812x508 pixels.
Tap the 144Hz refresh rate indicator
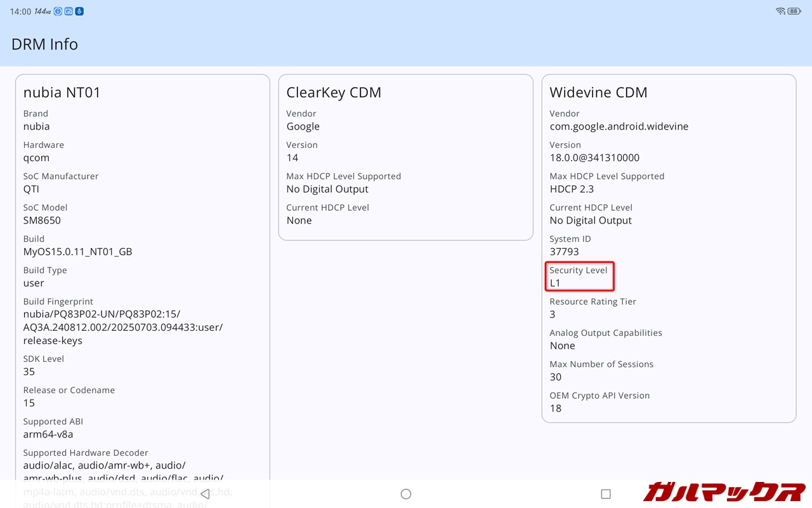[x=43, y=11]
